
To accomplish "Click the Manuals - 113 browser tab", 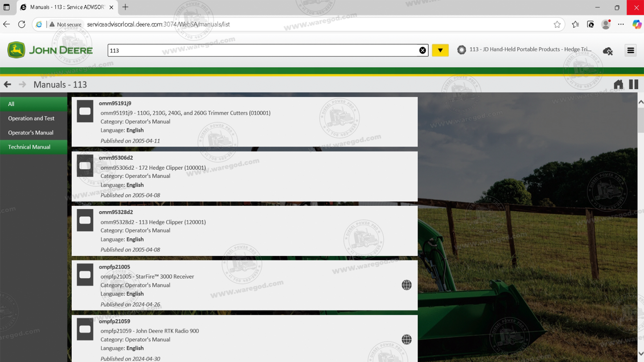I will (66, 7).
